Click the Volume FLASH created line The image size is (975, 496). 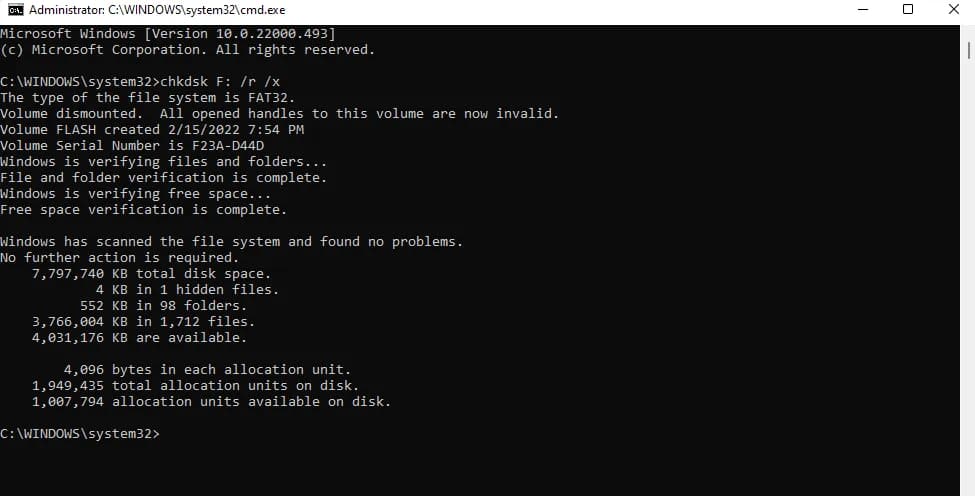(152, 129)
